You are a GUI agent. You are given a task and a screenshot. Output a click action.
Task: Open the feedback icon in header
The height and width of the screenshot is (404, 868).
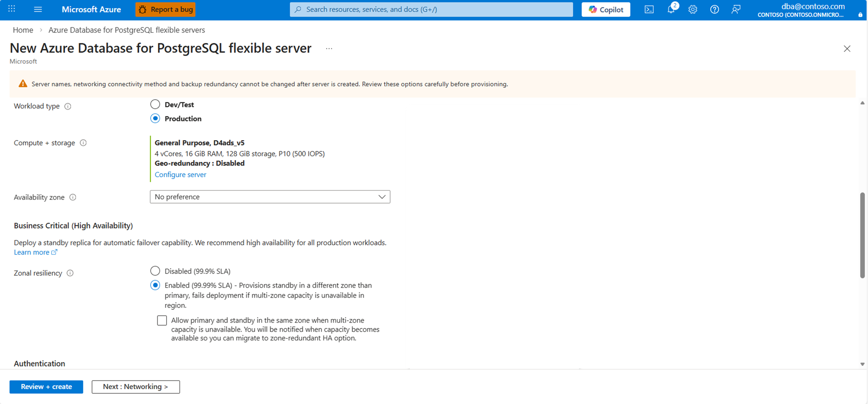(x=736, y=10)
